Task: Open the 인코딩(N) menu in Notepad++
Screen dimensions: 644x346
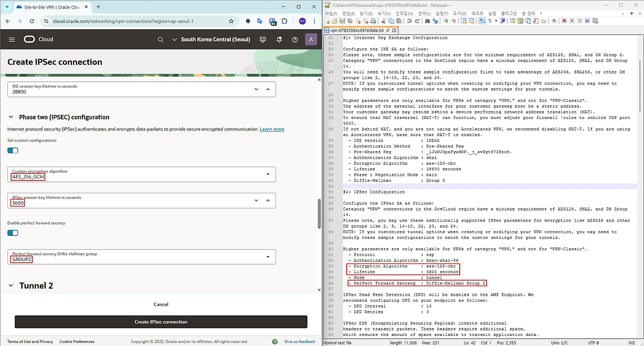Action: (x=405, y=14)
